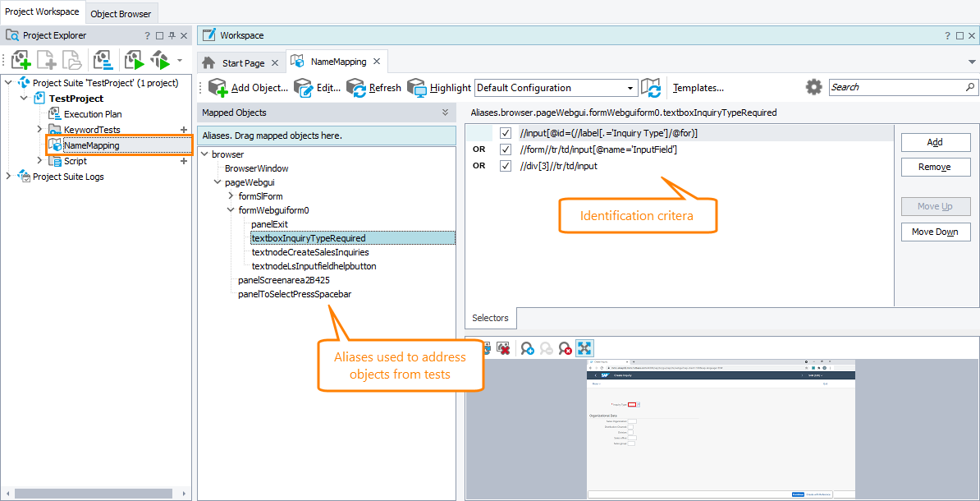Open the Organize Tests icon in Project Explorer toolbar

pyautogui.click(x=103, y=59)
